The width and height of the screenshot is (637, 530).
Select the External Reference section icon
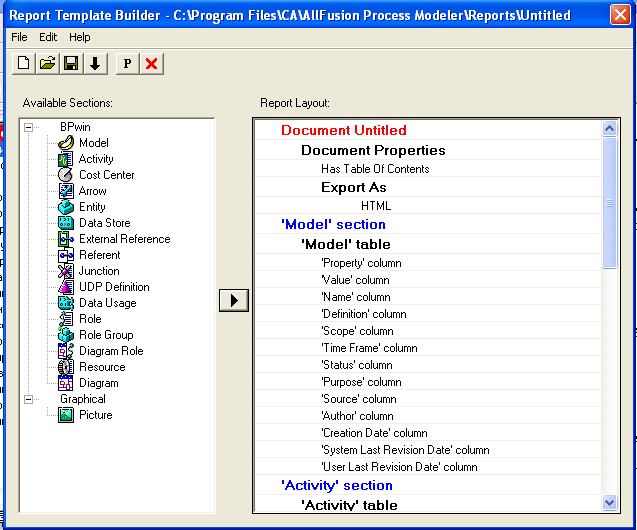[66, 239]
